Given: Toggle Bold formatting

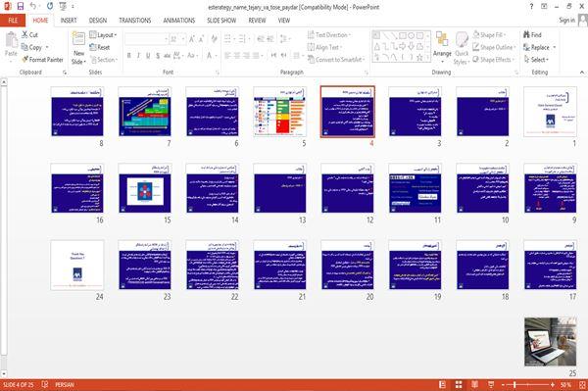Looking at the screenshot, I should tap(129, 56).
